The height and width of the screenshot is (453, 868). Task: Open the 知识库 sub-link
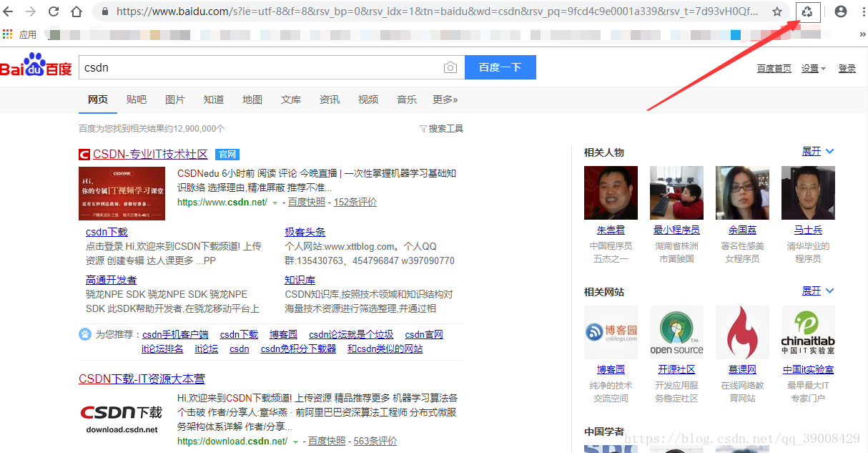[x=300, y=280]
